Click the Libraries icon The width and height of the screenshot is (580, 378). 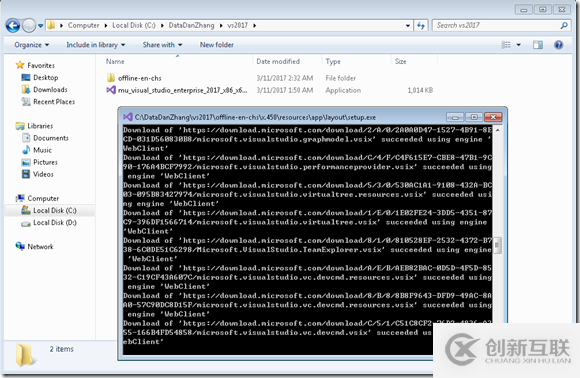point(20,126)
